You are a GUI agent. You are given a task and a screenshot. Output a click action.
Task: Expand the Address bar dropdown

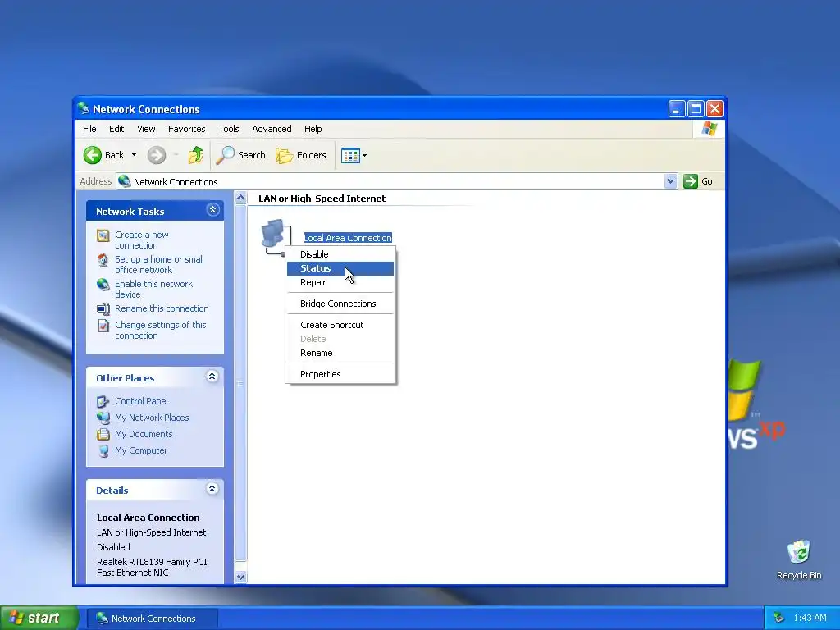(670, 181)
